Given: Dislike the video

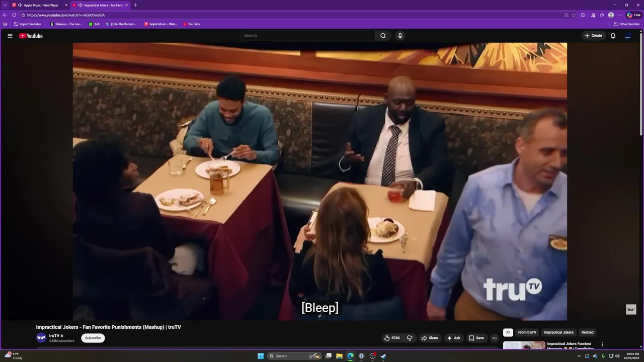Looking at the screenshot, I should pos(410,338).
